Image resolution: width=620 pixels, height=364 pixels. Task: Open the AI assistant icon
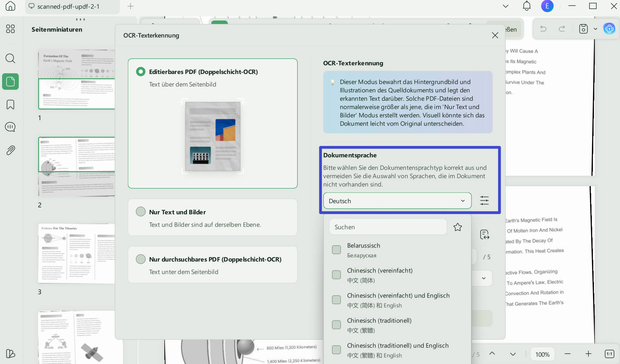pos(609,29)
